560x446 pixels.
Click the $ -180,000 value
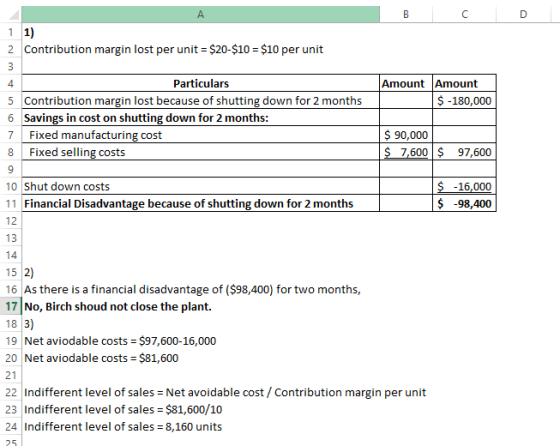(x=464, y=101)
